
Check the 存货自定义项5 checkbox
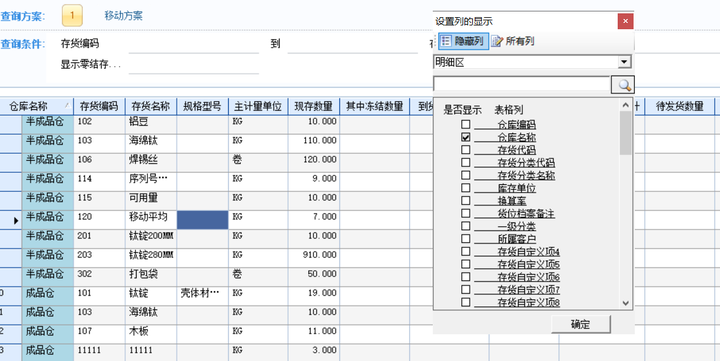(466, 264)
